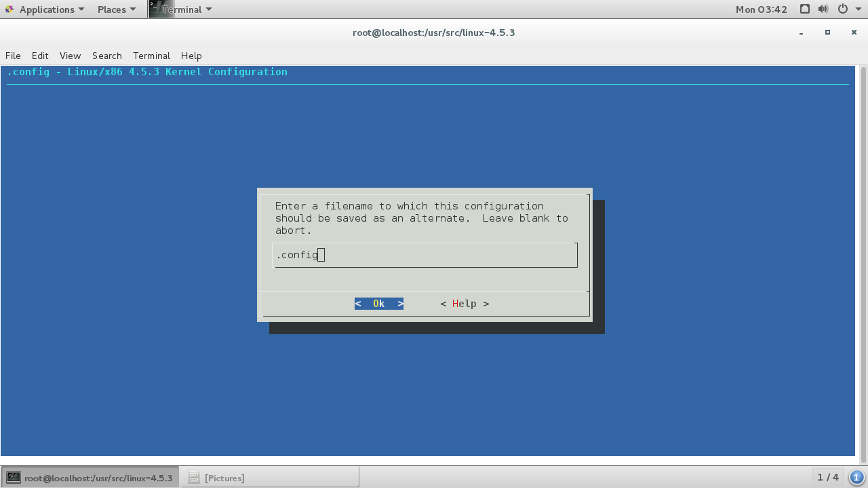Open the clock showing Mon 03:42
The width and height of the screenshot is (868, 488).
pos(762,9)
